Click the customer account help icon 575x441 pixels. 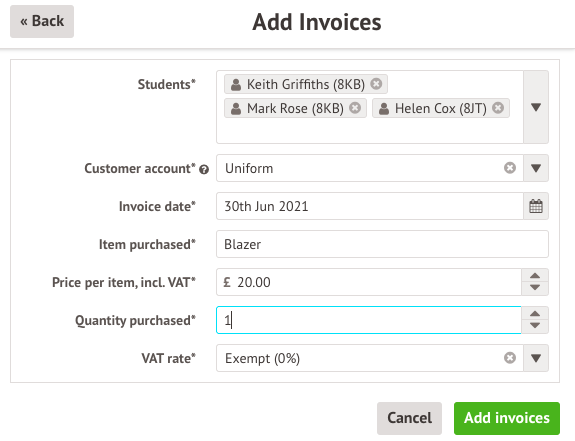(204, 169)
